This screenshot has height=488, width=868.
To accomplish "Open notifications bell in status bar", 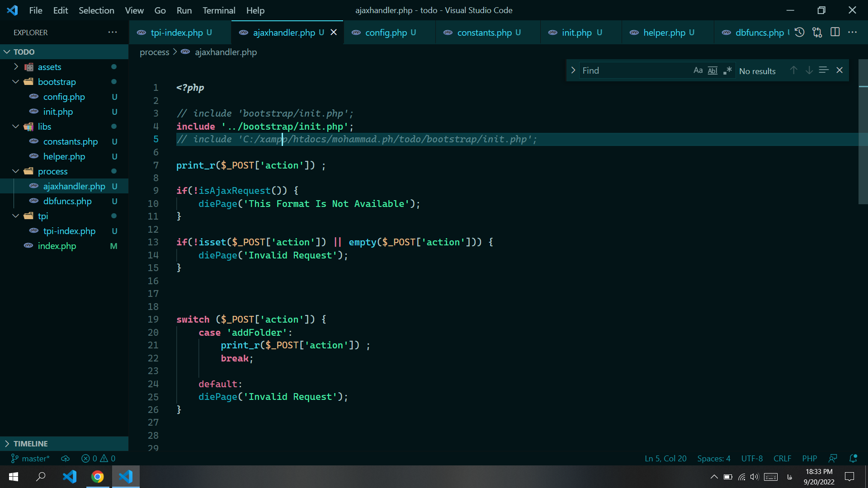I will pos(853,458).
